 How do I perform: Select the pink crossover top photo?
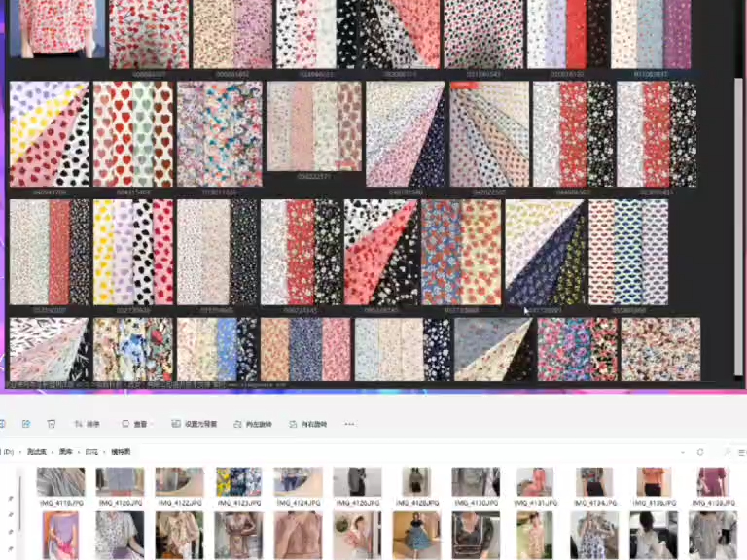tap(298, 536)
